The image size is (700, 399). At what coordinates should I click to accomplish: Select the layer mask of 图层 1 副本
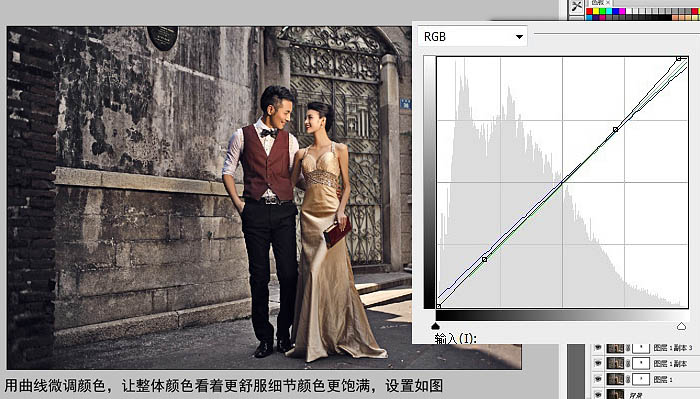coord(641,363)
